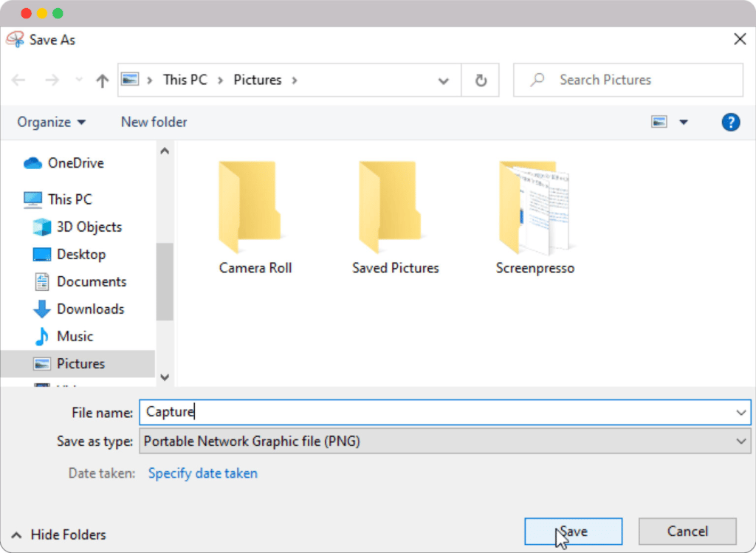Screen dimensions: 756x553
Task: Select Music in the navigation pane
Action: click(x=75, y=336)
